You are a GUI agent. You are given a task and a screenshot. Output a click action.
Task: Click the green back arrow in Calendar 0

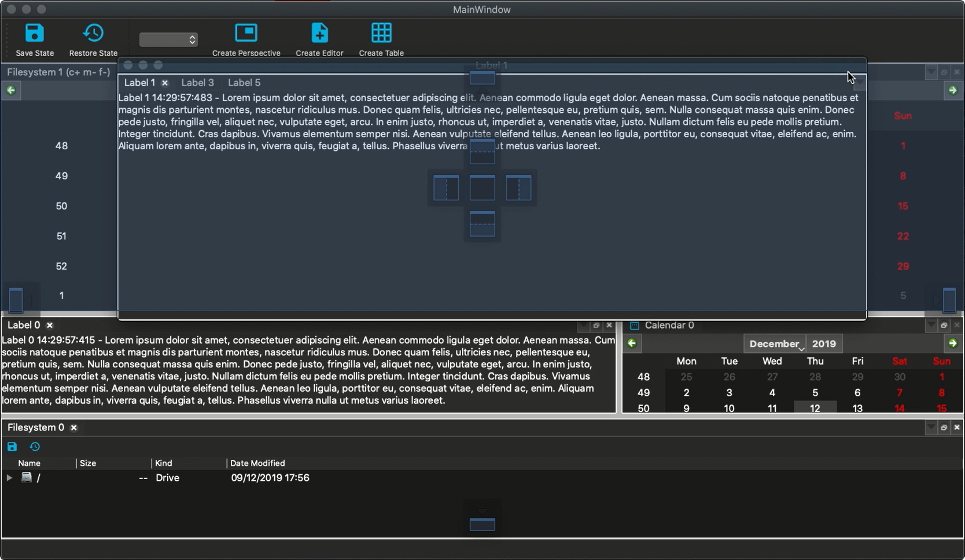point(632,343)
